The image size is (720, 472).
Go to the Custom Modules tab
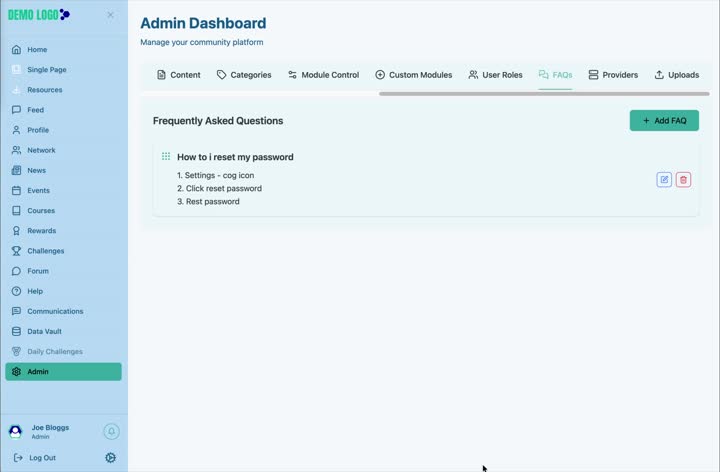tap(414, 75)
